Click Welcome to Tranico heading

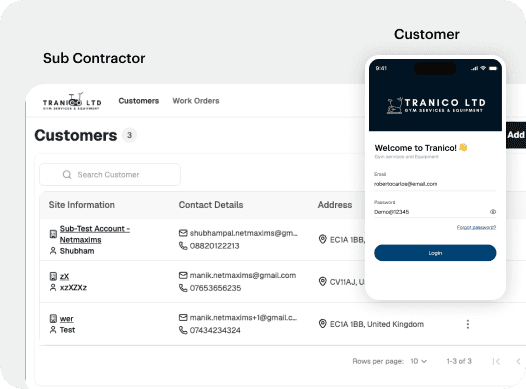coord(416,148)
